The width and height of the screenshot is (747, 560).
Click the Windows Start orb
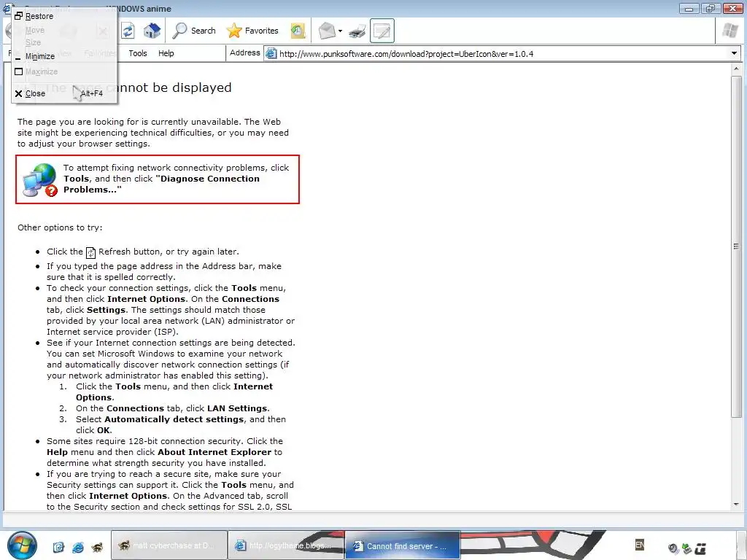pos(21,545)
